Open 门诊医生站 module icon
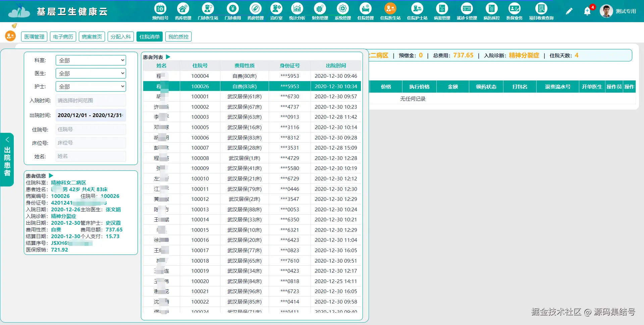The height and width of the screenshot is (325, 644). 208,8
